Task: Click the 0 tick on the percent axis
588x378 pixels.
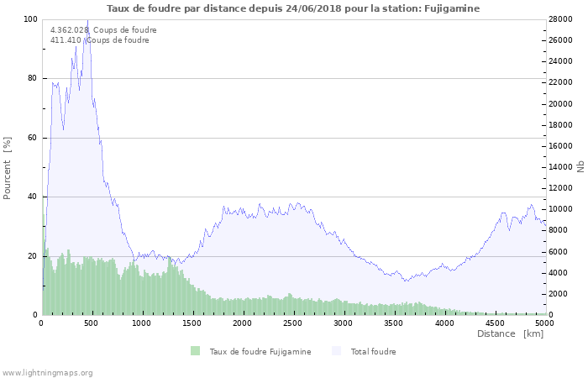Action: point(34,315)
